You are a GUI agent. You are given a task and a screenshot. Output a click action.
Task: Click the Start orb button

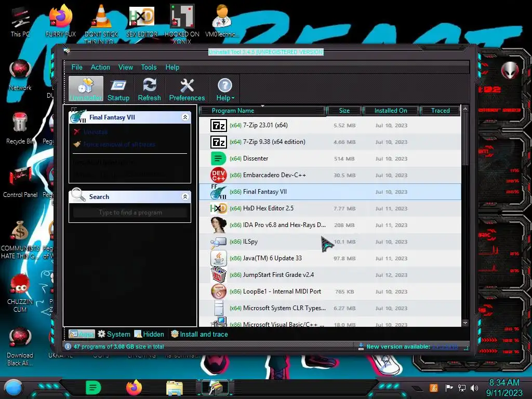[x=13, y=388]
